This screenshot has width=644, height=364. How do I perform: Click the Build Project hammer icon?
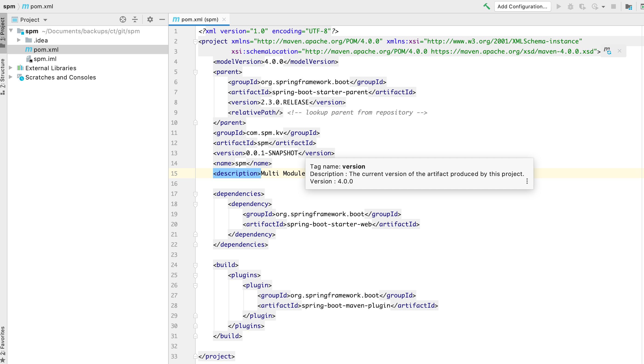pos(486,6)
